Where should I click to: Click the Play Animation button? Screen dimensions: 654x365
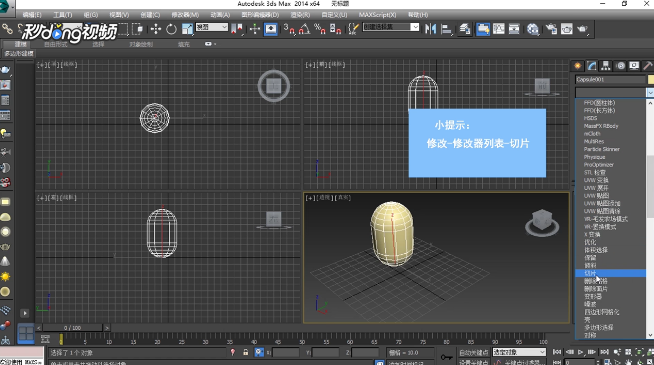[581, 352]
